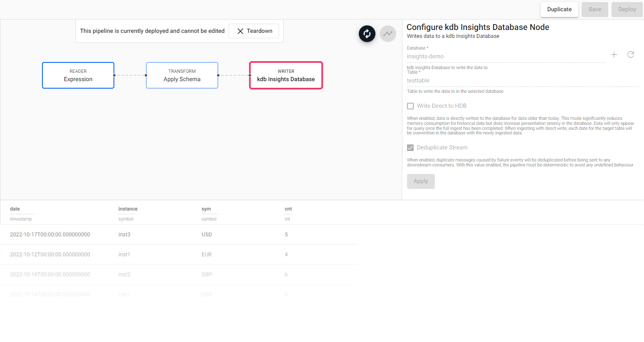Click the Apply button
Screen dimensions: 644x342
pos(421,181)
